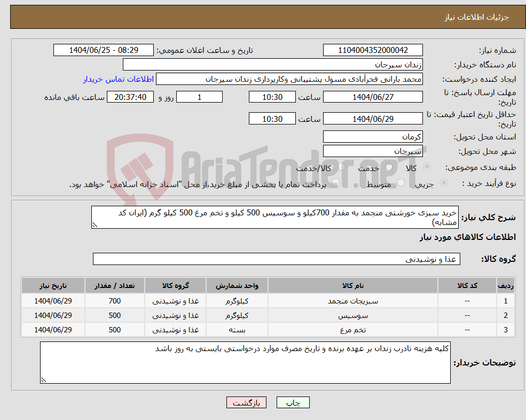Image resolution: width=526 pixels, height=420 pixels.
Task: Click the شماره نیاز number field
Action: coord(372,50)
